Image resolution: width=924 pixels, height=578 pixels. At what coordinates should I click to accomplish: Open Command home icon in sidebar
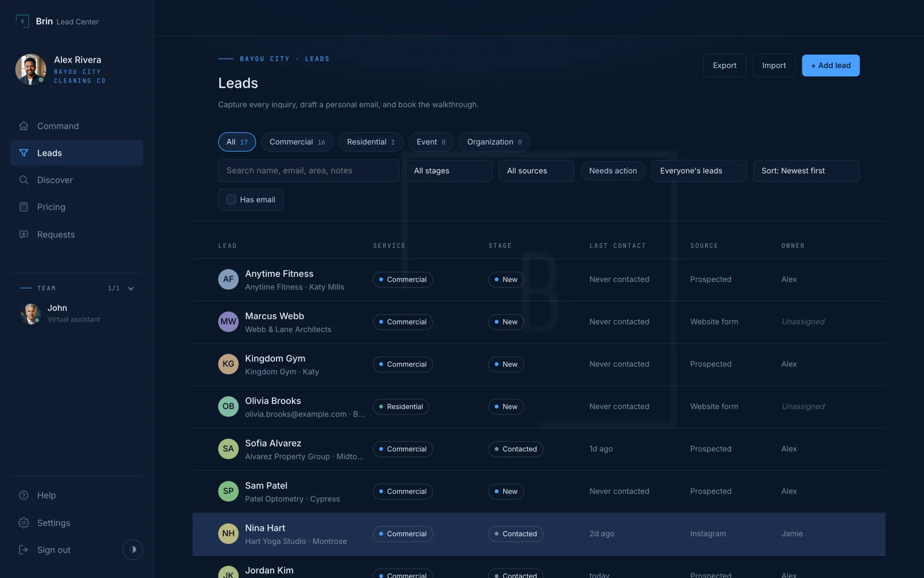(x=24, y=126)
